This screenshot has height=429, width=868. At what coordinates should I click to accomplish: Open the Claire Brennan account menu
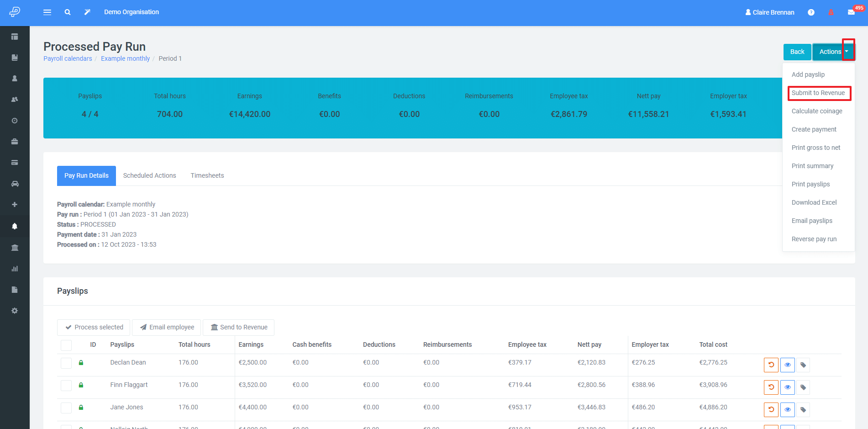coord(770,12)
